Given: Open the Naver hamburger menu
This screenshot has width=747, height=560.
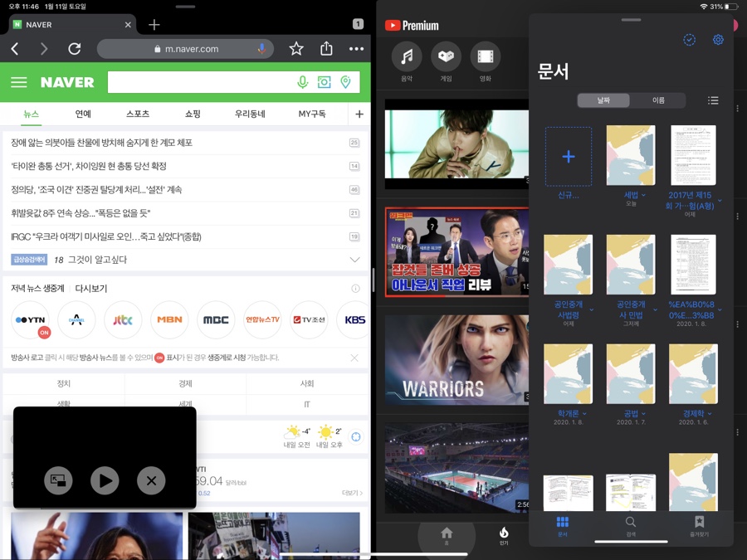Looking at the screenshot, I should click(19, 82).
